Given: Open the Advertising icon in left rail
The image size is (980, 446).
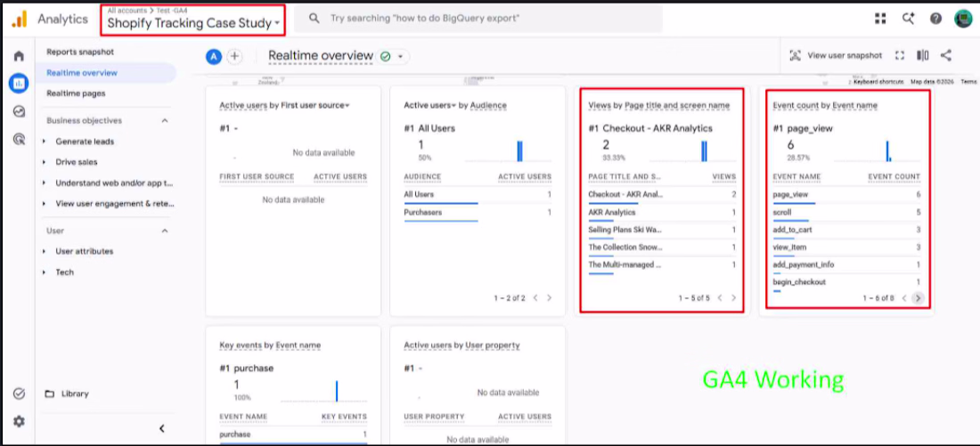Looking at the screenshot, I should [19, 139].
